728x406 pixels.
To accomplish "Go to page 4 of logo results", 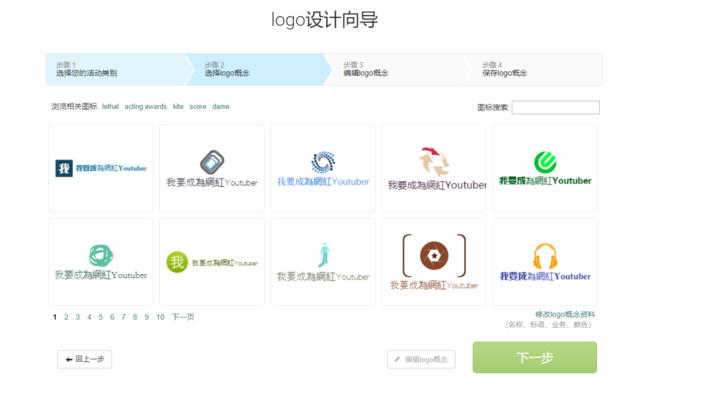I will click(x=89, y=317).
